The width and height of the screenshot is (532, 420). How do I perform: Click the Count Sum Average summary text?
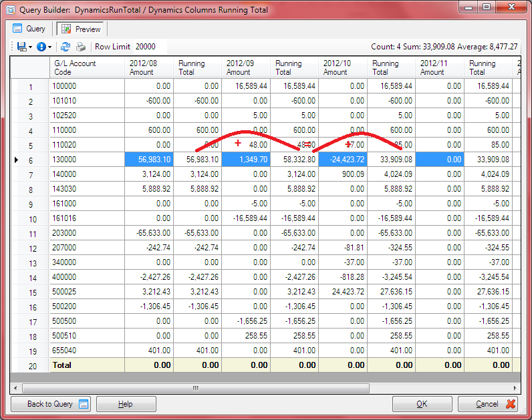tap(444, 47)
